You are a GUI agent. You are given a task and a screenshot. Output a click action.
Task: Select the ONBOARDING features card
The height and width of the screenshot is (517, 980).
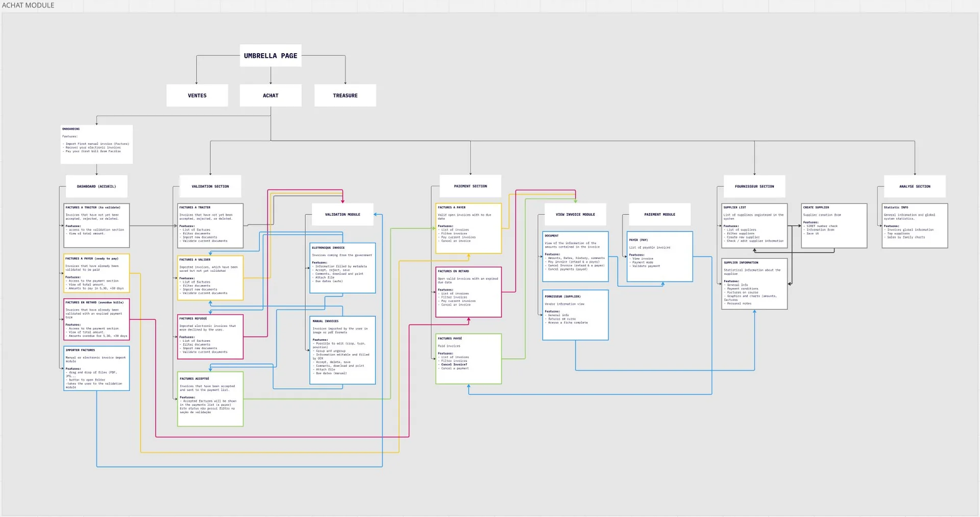pyautogui.click(x=96, y=144)
